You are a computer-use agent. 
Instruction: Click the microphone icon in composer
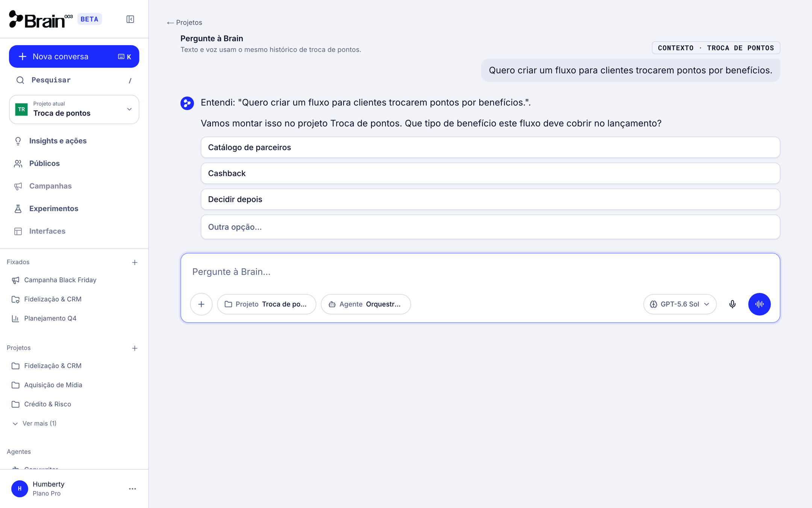732,304
